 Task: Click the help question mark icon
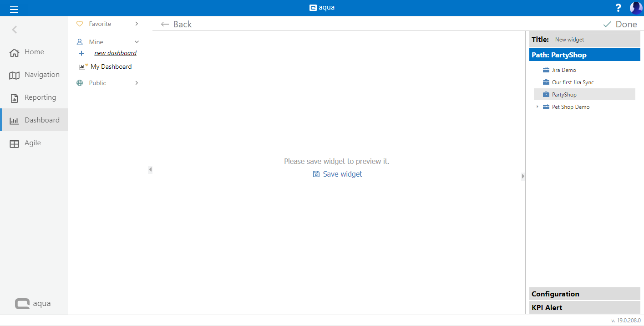coord(618,8)
